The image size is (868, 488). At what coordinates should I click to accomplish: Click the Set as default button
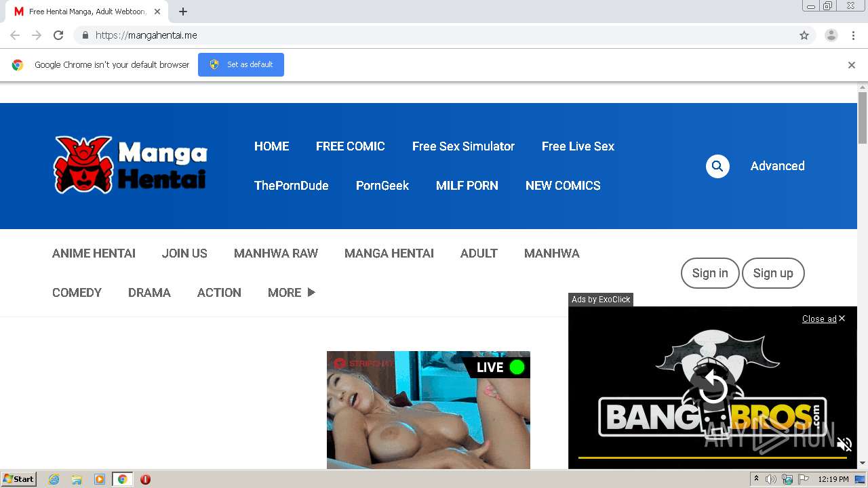coord(241,64)
